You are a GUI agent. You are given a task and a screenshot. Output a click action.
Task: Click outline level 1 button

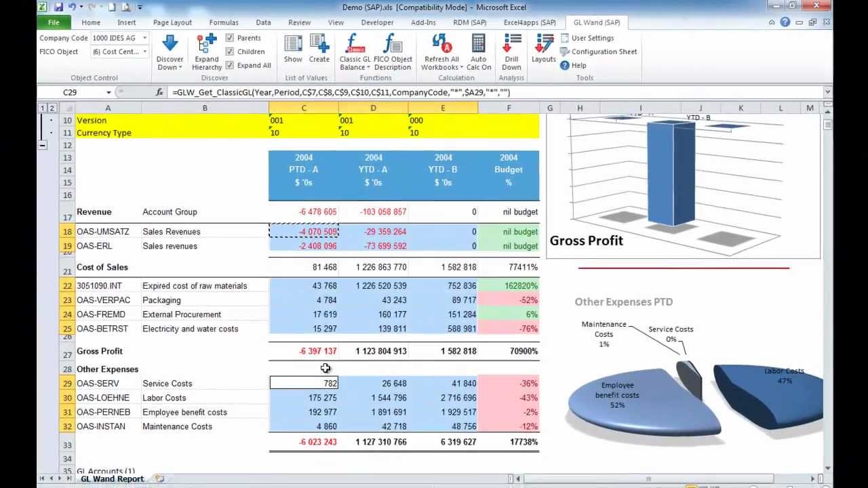point(42,108)
